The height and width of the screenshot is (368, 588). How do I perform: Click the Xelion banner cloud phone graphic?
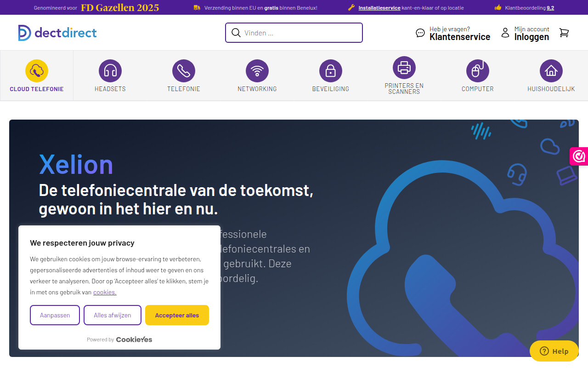click(x=462, y=258)
